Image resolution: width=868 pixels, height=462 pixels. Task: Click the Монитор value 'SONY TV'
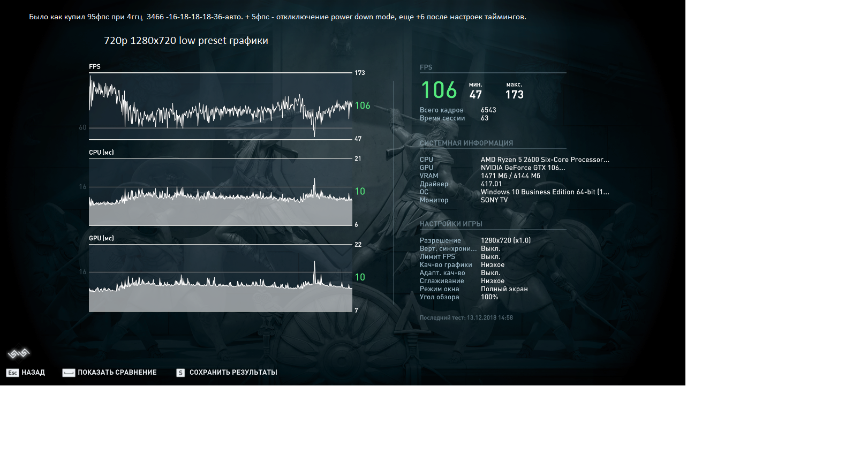coord(494,200)
